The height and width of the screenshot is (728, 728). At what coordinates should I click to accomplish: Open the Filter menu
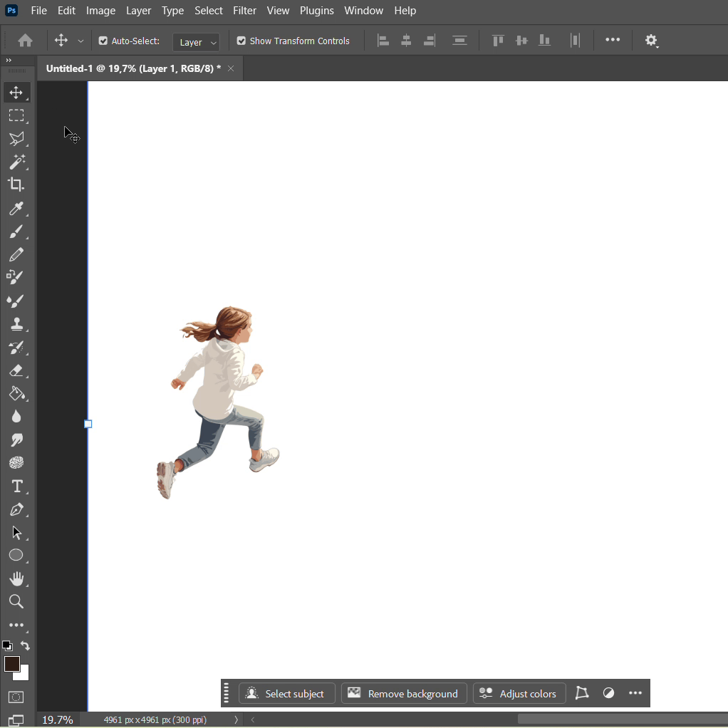pos(244,11)
